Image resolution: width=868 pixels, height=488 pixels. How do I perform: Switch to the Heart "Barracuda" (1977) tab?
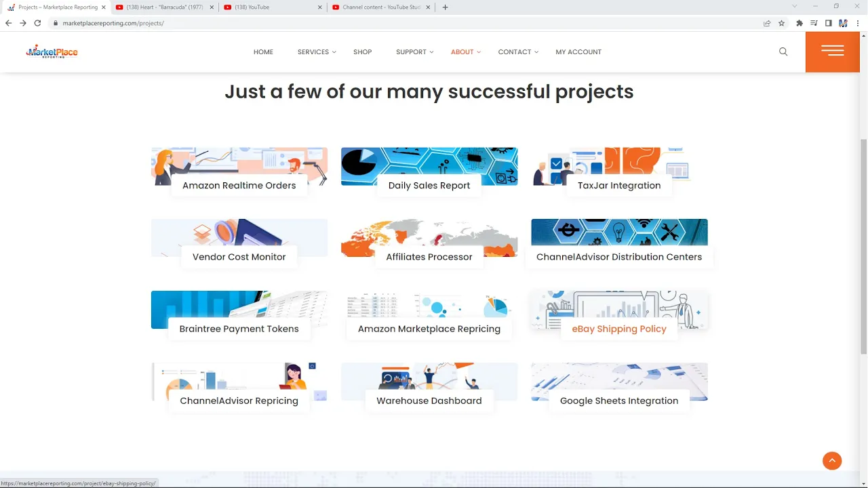click(165, 7)
